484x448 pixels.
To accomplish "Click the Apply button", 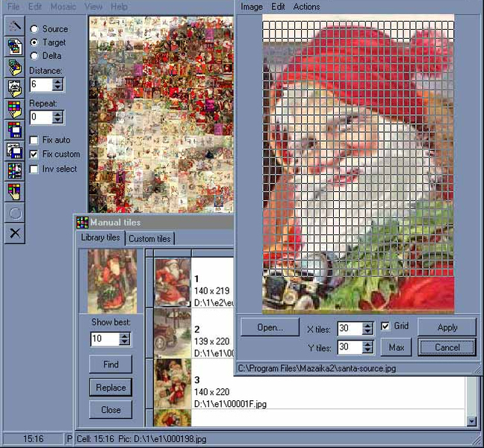I will [447, 327].
